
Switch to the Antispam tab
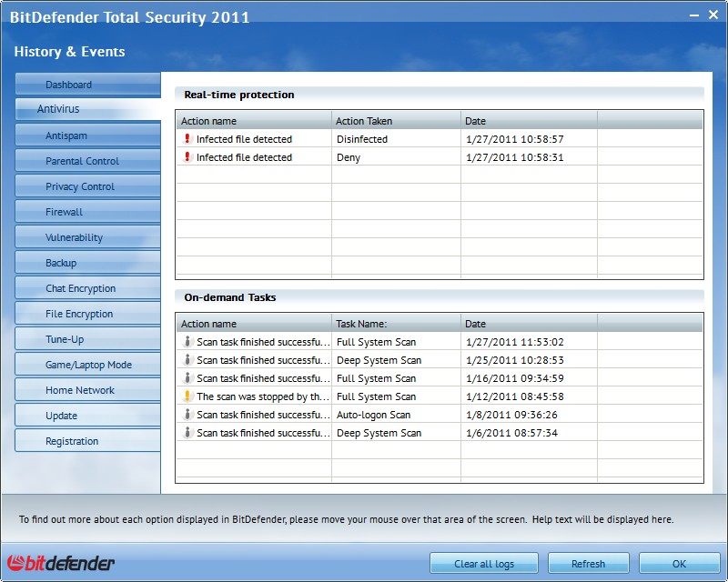pyautogui.click(x=87, y=135)
